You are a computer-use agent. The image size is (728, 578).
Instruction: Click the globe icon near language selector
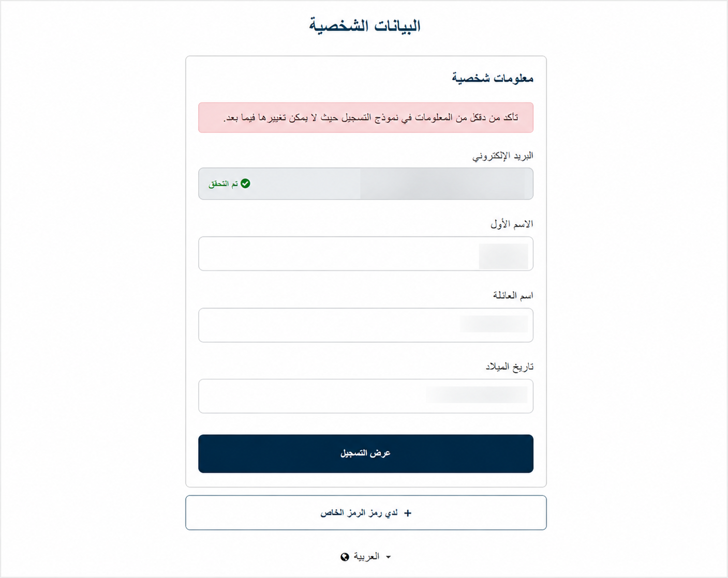[345, 557]
